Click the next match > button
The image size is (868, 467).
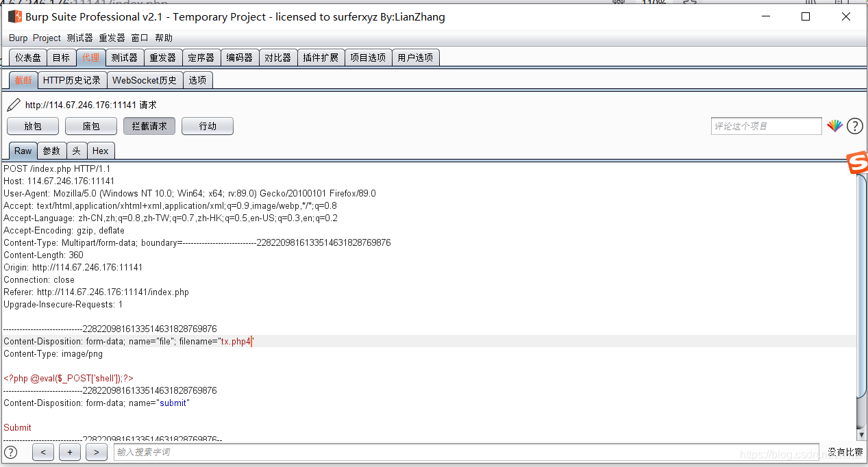click(97, 452)
